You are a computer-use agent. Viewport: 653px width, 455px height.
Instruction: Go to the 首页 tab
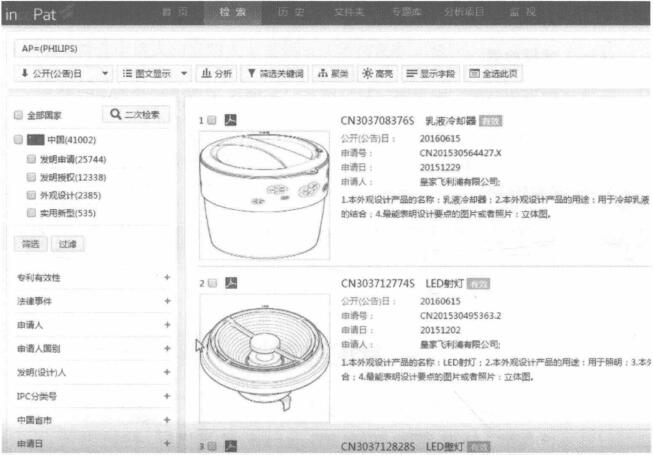coord(175,12)
